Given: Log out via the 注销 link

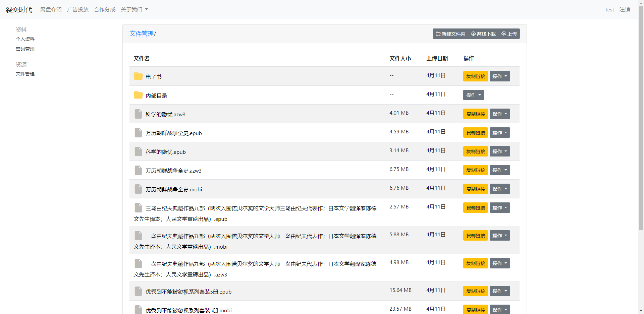Looking at the screenshot, I should [625, 9].
